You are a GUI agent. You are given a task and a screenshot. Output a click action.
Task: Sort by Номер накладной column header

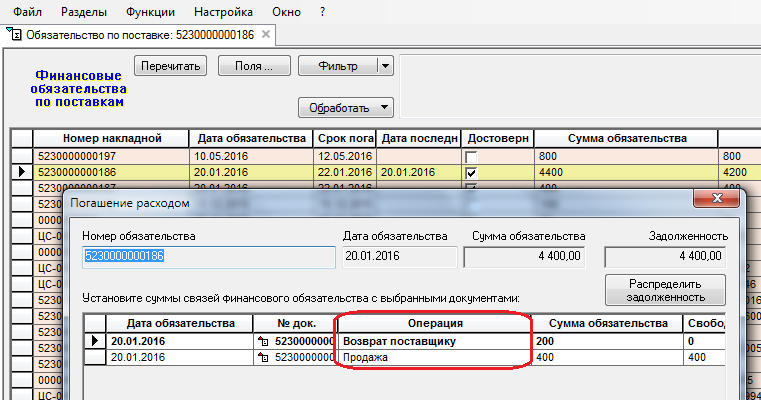click(111, 138)
